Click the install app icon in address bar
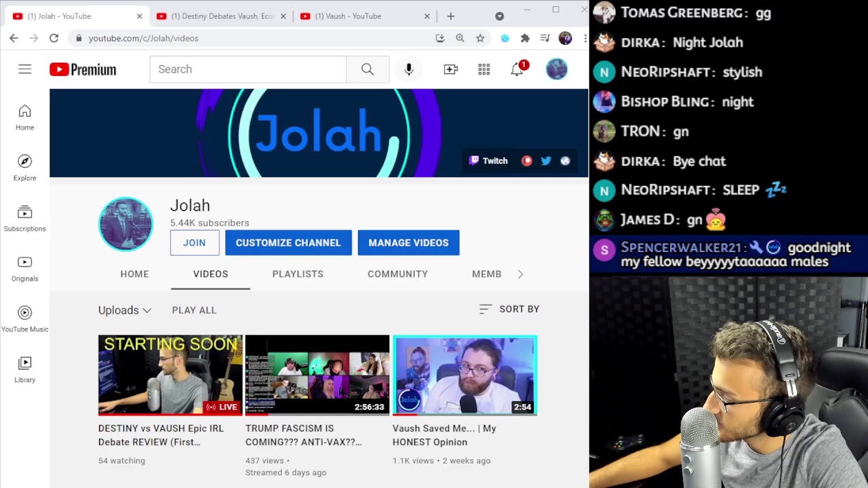868x488 pixels. pyautogui.click(x=440, y=38)
